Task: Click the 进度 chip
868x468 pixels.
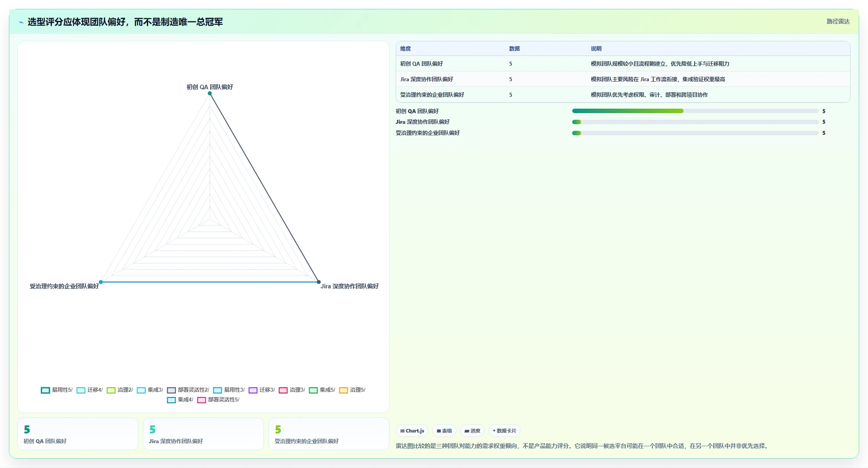Action: (472, 431)
